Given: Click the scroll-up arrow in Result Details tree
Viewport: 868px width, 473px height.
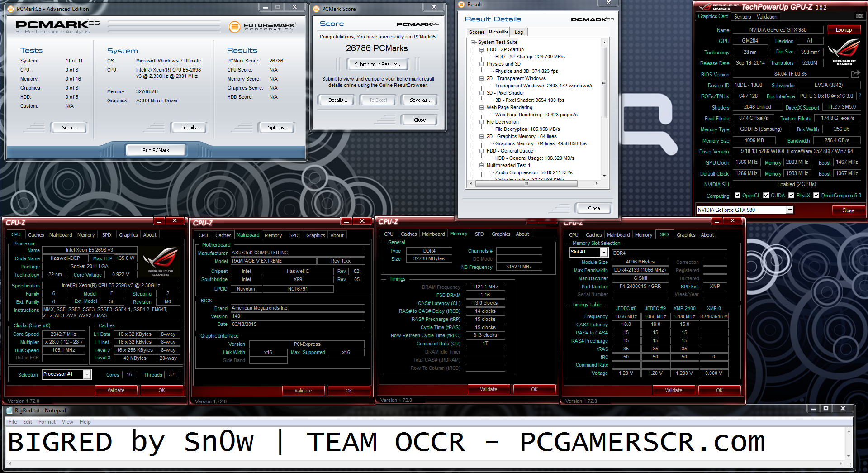Looking at the screenshot, I should (604, 43).
